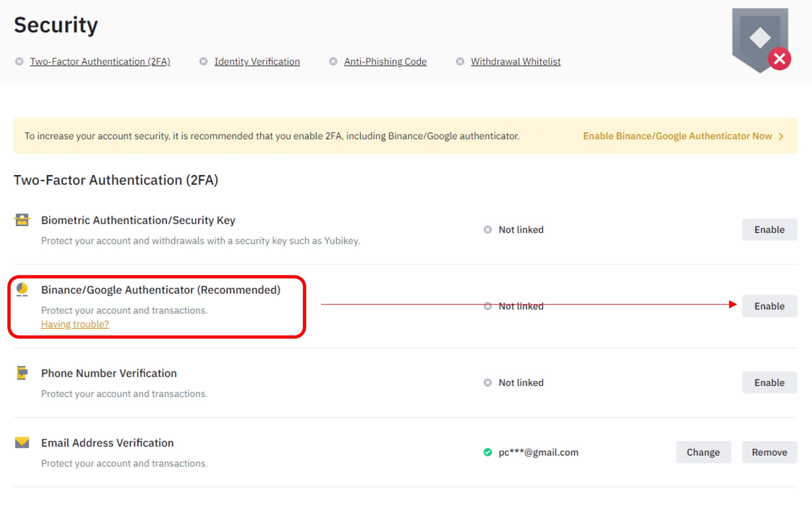Open the Having trouble? link
Screen dimensions: 812x508
pos(75,324)
